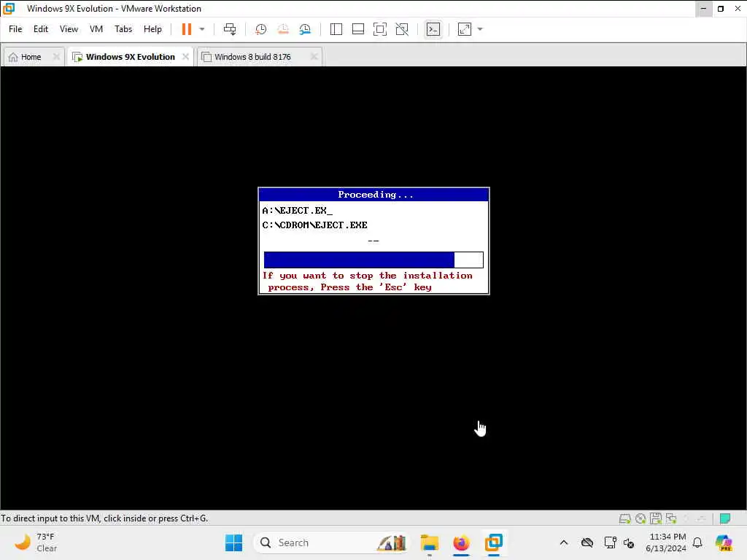Viewport: 747px width, 560px height.
Task: Open the notifications bell
Action: [697, 542]
